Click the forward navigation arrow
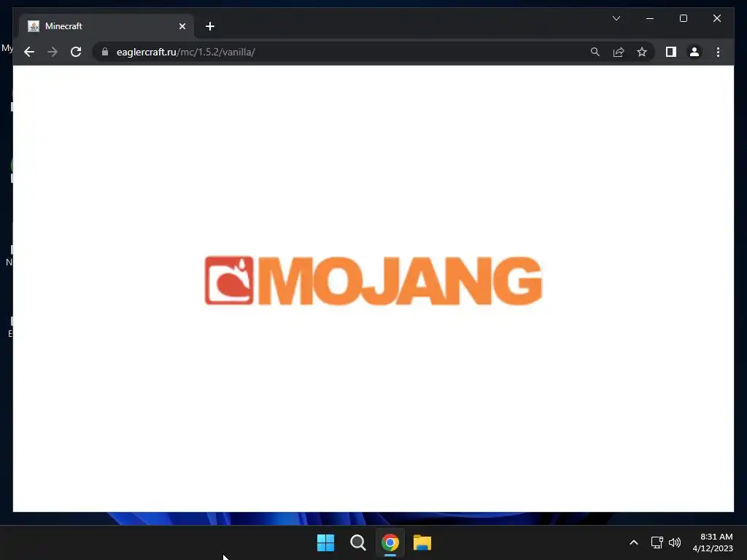Viewport: 747px width, 560px height. pyautogui.click(x=53, y=52)
